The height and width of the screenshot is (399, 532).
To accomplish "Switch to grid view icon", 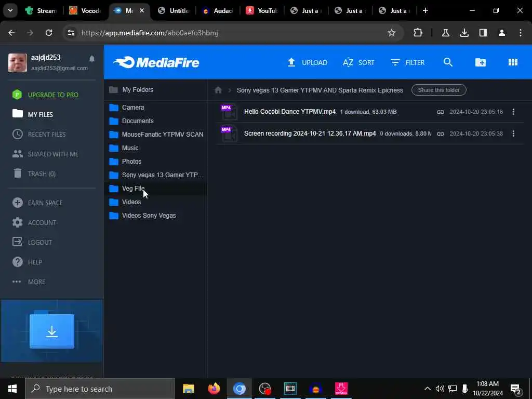I will (513, 62).
